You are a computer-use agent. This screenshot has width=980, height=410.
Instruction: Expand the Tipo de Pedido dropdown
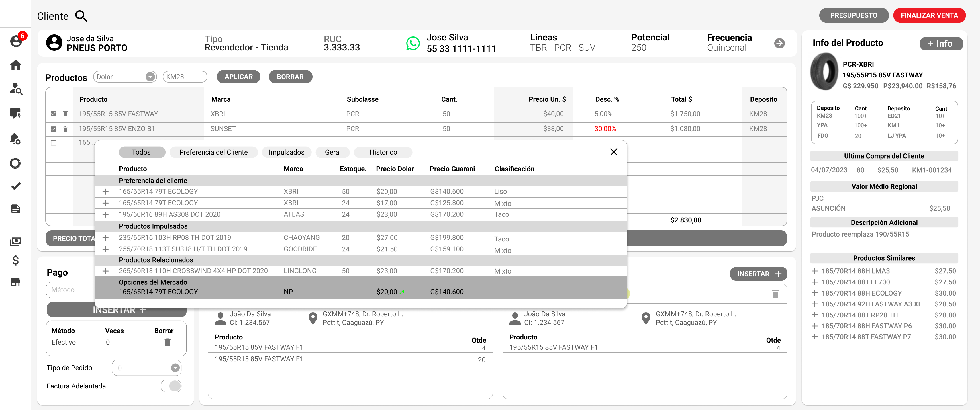click(x=175, y=368)
